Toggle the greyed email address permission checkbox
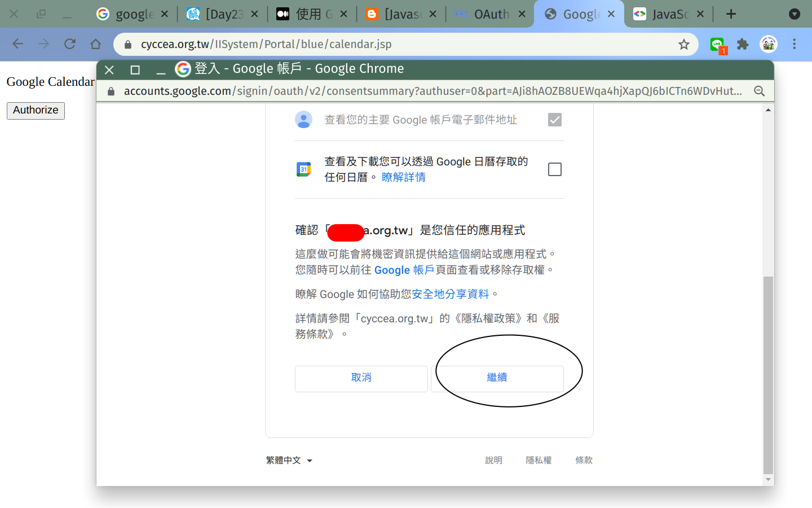 555,120
